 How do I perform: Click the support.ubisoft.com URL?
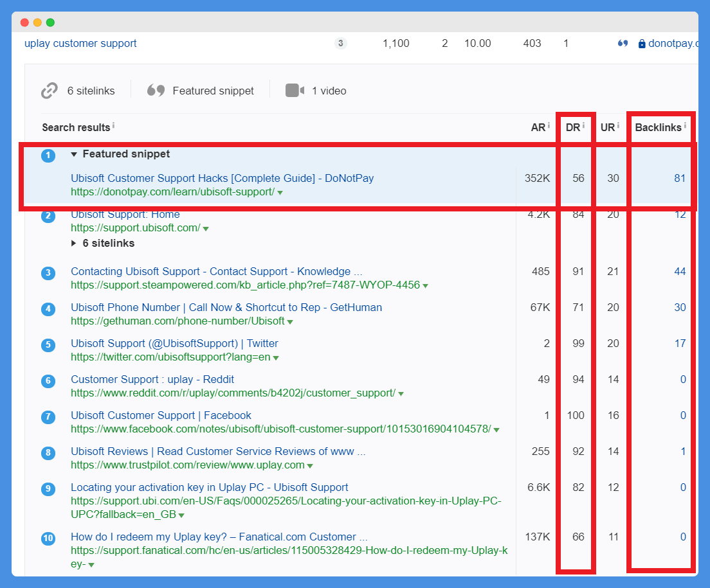[x=136, y=228]
